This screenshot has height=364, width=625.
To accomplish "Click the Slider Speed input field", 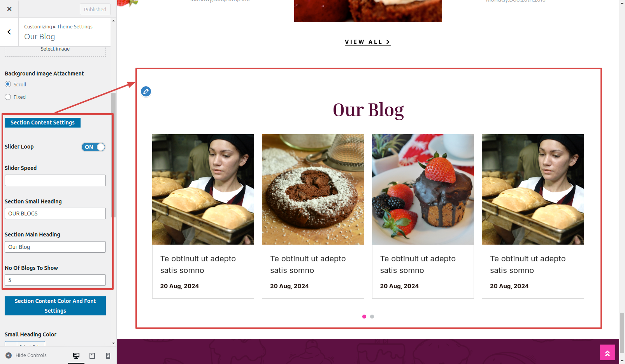I will pyautogui.click(x=55, y=180).
